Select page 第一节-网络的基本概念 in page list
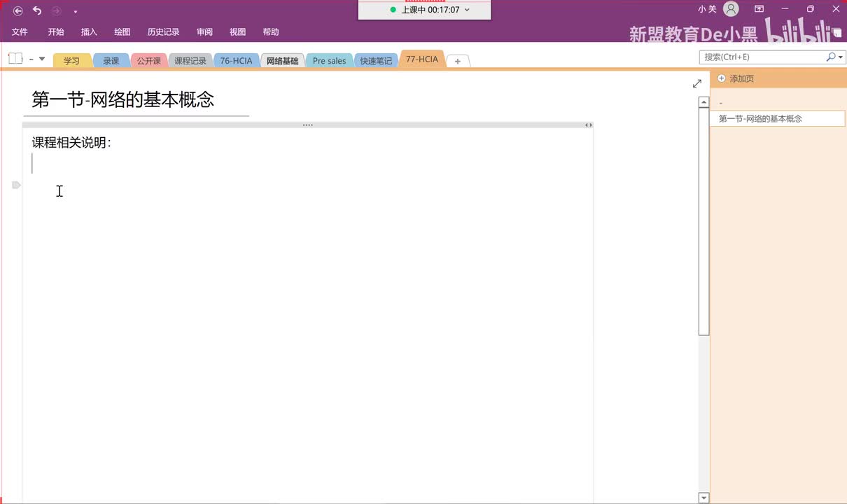The image size is (847, 504). coord(778,118)
